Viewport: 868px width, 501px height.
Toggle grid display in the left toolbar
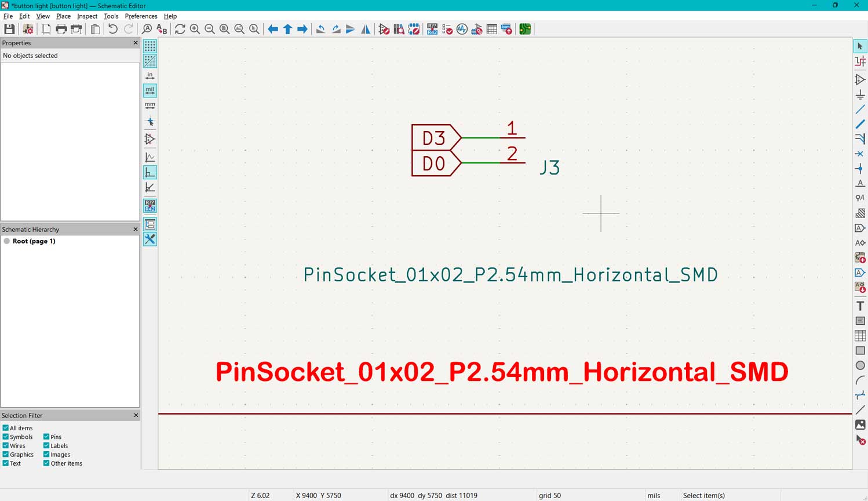click(x=150, y=46)
